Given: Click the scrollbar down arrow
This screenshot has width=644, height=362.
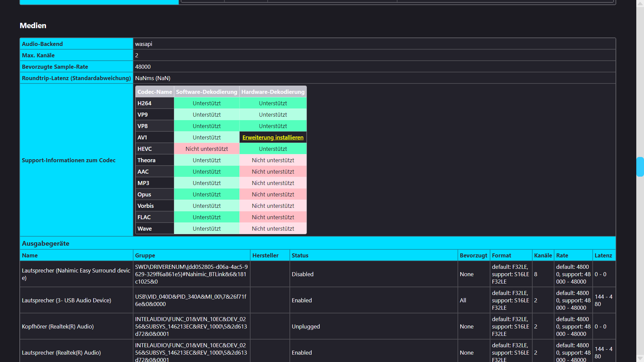Looking at the screenshot, I should [x=640, y=358].
